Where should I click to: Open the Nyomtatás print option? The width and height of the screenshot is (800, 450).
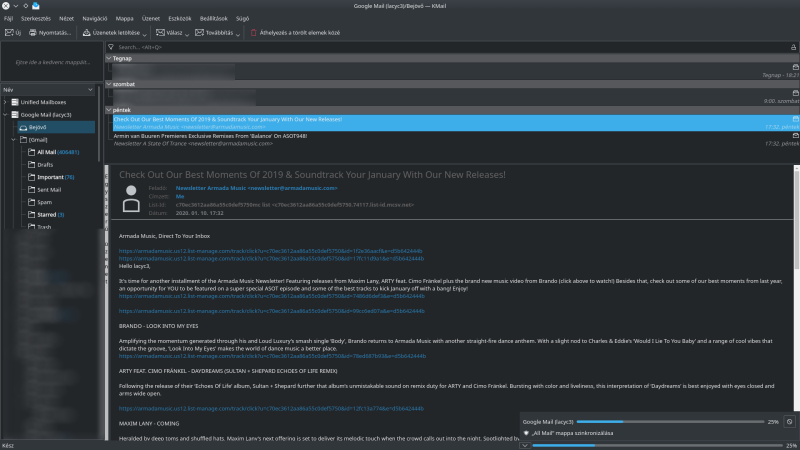pyautogui.click(x=50, y=33)
